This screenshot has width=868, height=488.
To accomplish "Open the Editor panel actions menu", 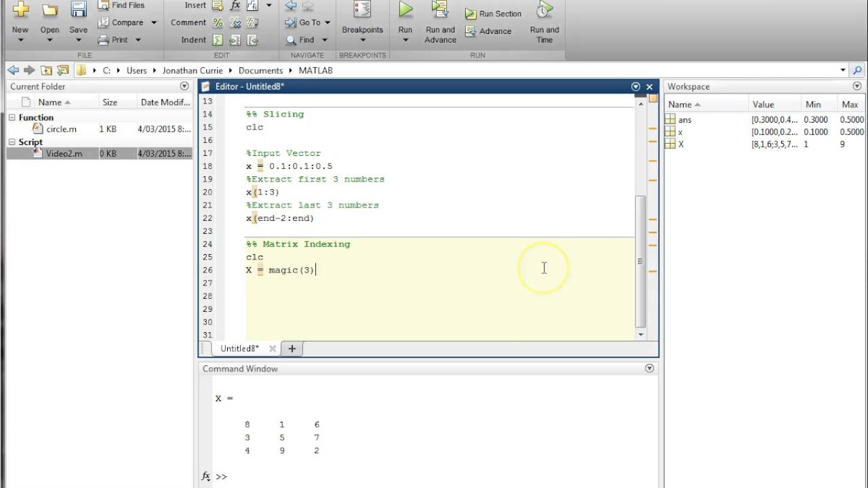I will (x=635, y=87).
